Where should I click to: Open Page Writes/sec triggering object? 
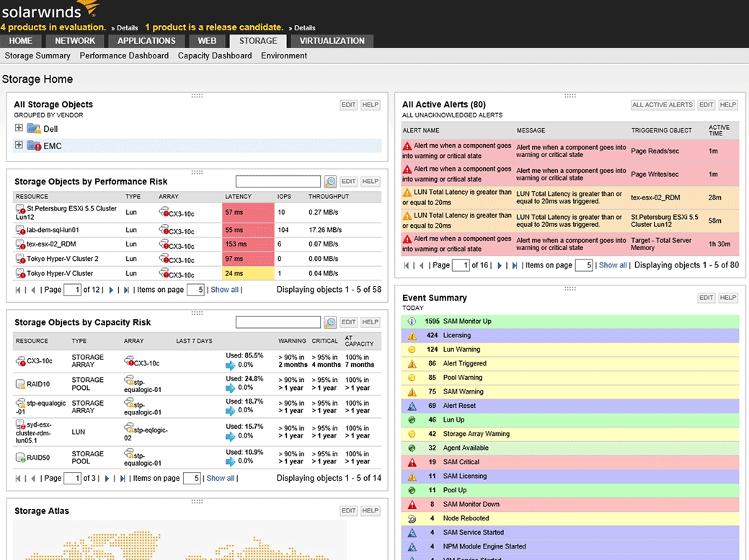point(655,174)
